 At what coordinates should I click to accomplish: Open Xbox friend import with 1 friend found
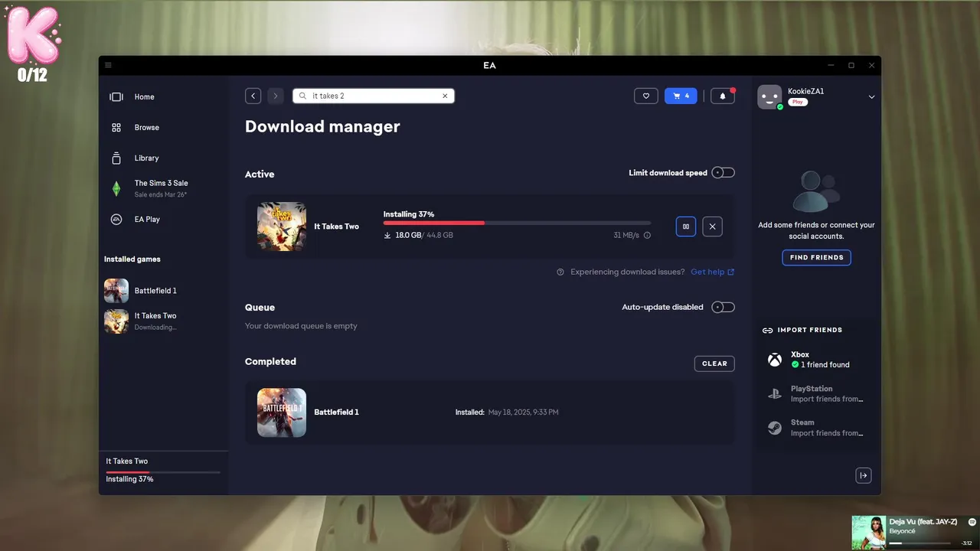point(816,360)
